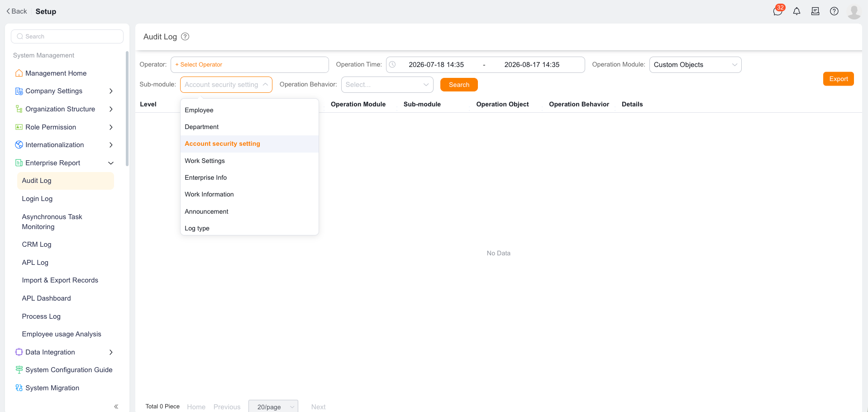Image resolution: width=868 pixels, height=412 pixels.
Task: Choose Work Settings from the sub-module list
Action: [x=249, y=161]
